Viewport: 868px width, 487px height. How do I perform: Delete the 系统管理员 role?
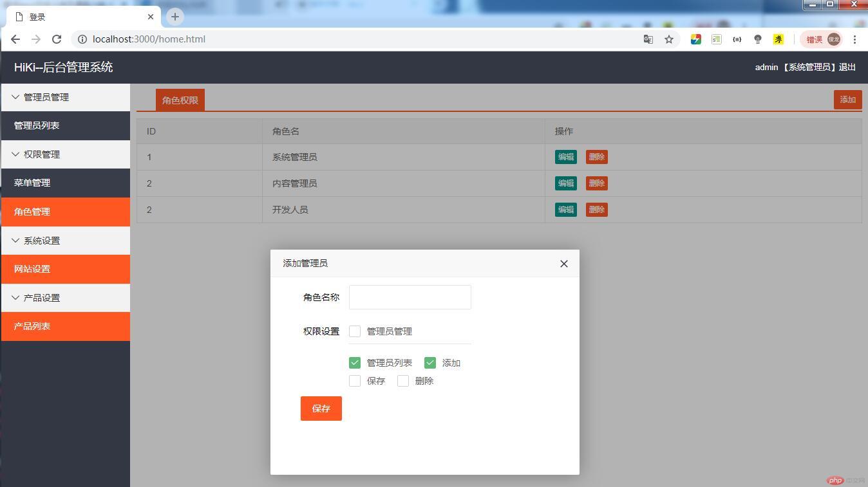[x=597, y=157]
